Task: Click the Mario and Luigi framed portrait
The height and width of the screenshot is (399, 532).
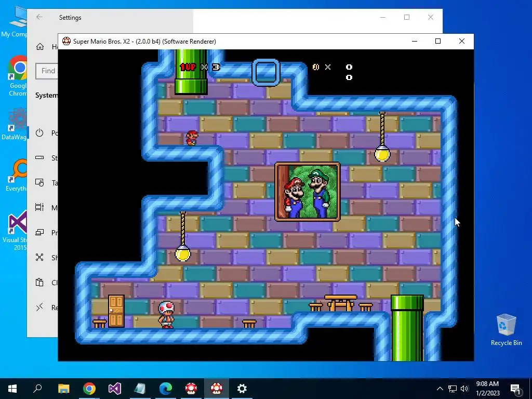Action: pyautogui.click(x=308, y=192)
